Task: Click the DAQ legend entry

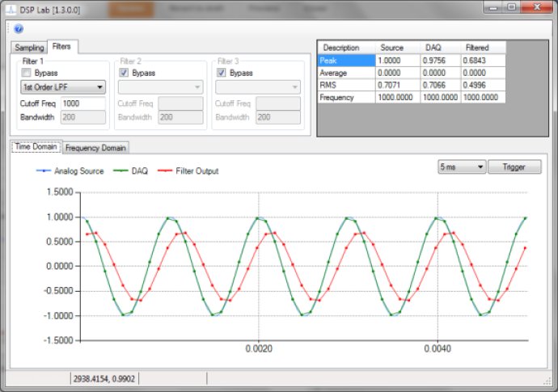Action: 130,171
